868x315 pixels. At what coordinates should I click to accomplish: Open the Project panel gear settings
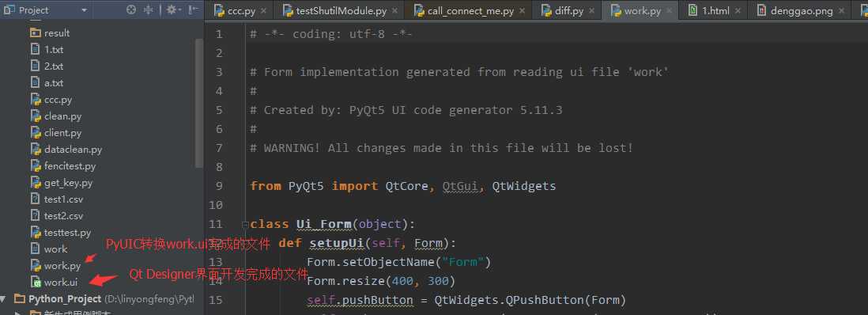click(171, 10)
